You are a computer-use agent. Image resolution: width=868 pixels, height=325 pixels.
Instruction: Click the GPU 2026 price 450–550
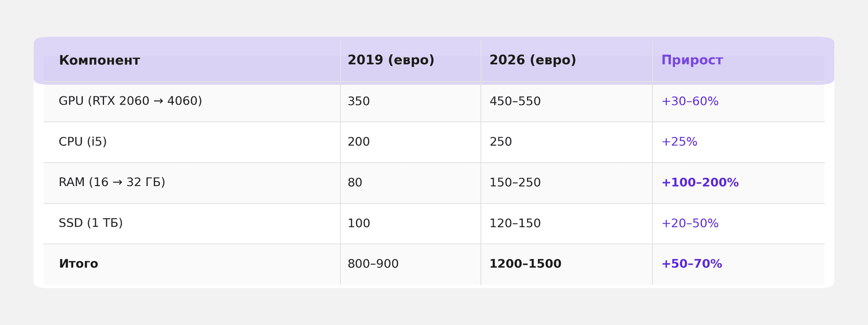click(515, 101)
